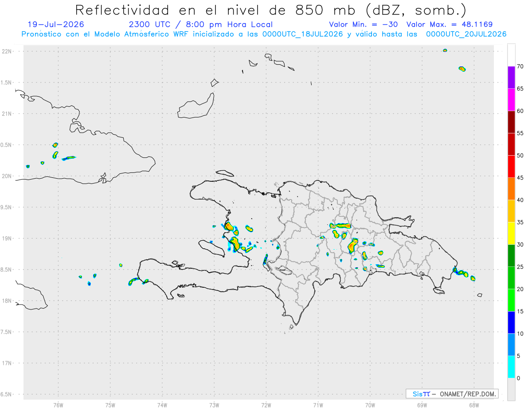
Task: Click the colorbar label "50"
Action: [520, 156]
